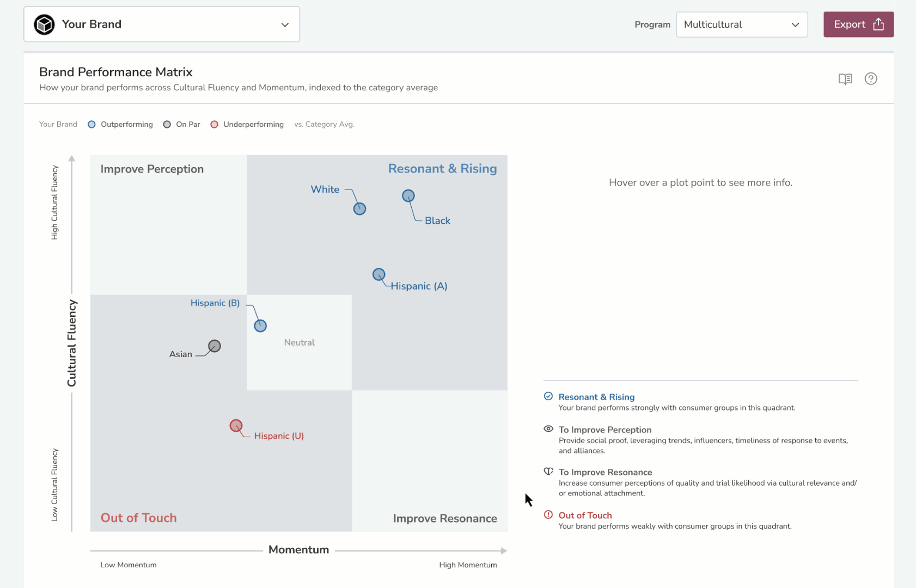Image resolution: width=916 pixels, height=588 pixels.
Task: Click the red Hispanic (U) plot point
Action: pos(236,426)
